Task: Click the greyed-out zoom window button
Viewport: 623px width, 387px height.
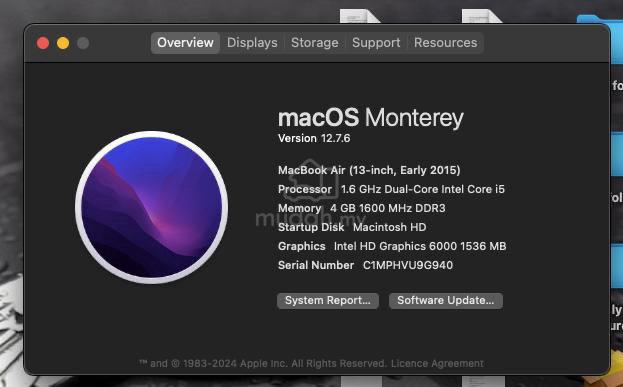Action: (x=83, y=43)
